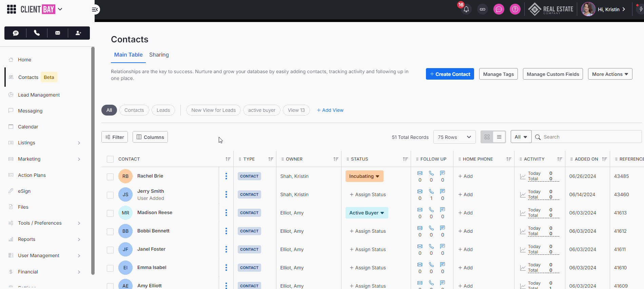
Task: Click the RB avatar for Rachel Brie
Action: (125, 176)
